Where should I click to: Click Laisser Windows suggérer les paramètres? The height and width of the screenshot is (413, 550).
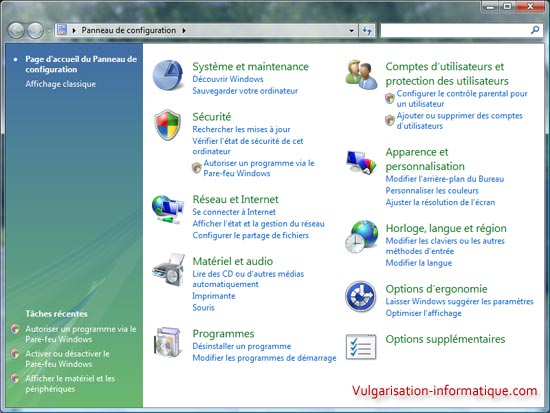[460, 301]
